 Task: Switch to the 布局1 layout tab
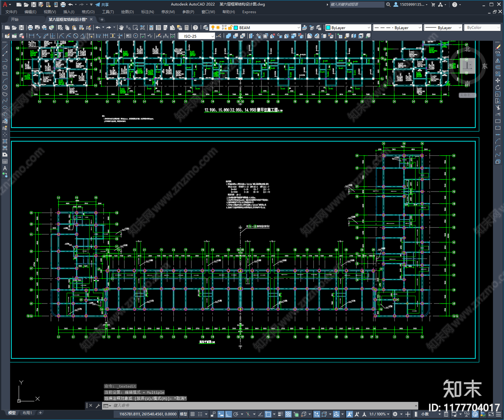(27, 413)
